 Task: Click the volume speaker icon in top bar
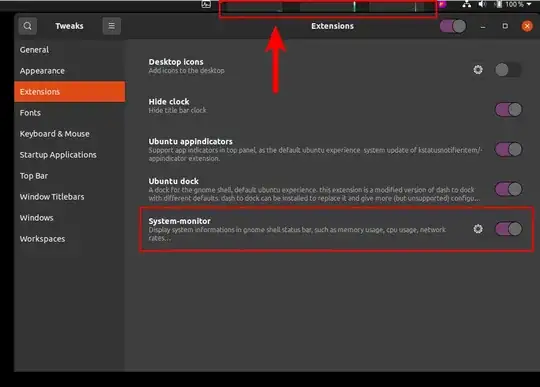coord(482,4)
